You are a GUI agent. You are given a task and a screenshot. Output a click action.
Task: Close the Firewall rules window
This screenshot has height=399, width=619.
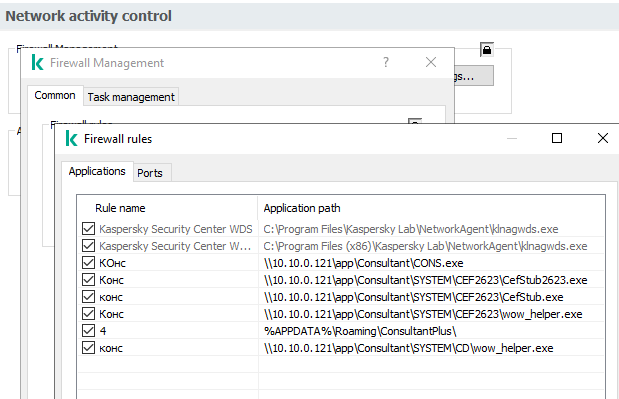coord(602,138)
